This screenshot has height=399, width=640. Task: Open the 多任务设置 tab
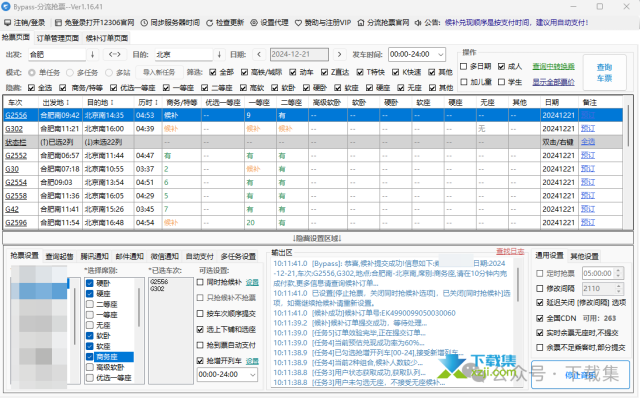click(x=238, y=257)
